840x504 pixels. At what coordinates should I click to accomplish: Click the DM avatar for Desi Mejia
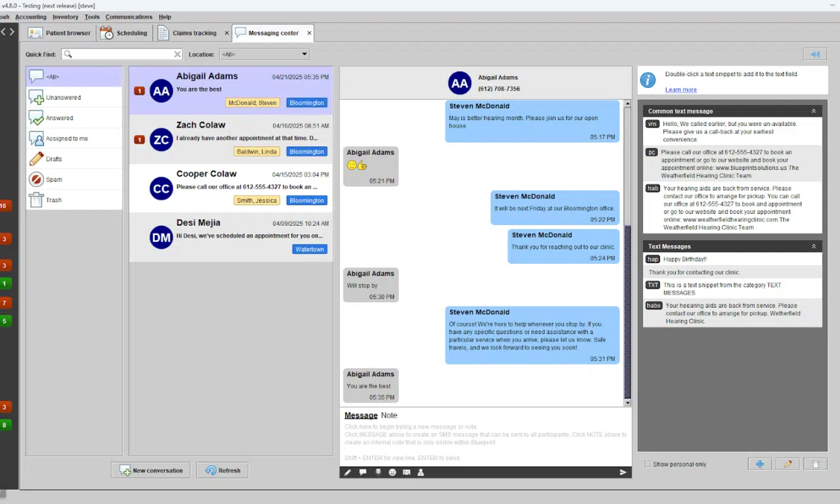161,238
